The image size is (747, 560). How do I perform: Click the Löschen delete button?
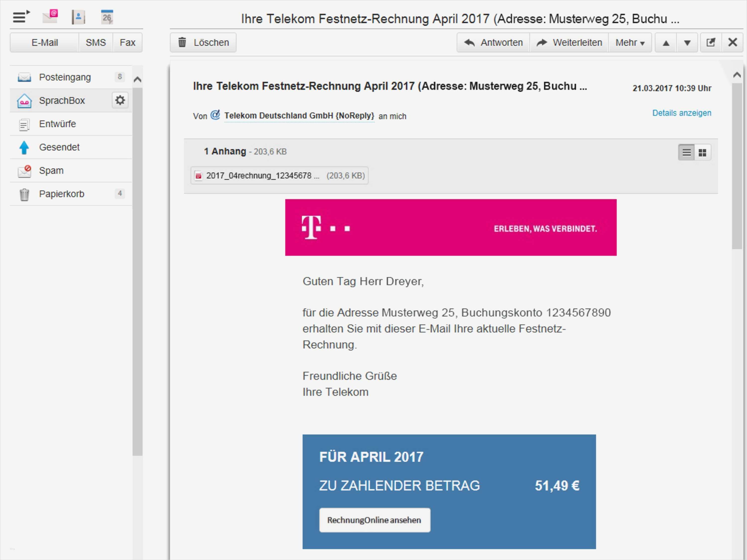(203, 43)
